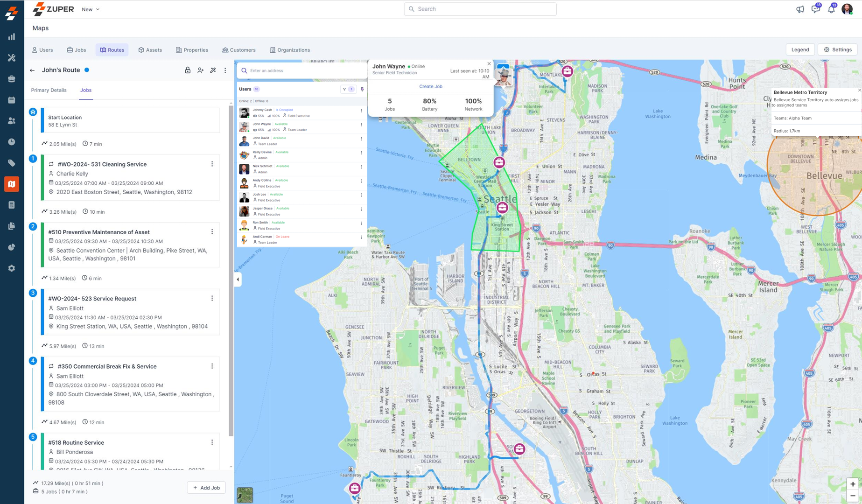
Task: Click the assign user icon on John's Route
Action: tap(200, 70)
